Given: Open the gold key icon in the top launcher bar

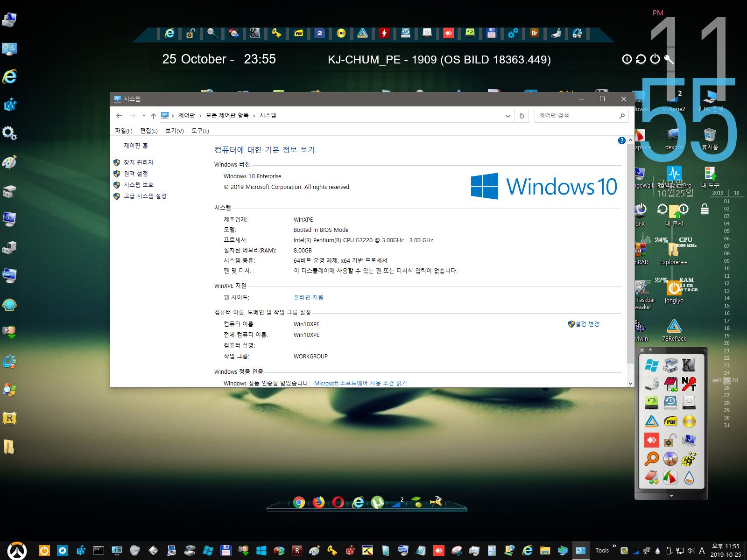Looking at the screenshot, I should (276, 33).
